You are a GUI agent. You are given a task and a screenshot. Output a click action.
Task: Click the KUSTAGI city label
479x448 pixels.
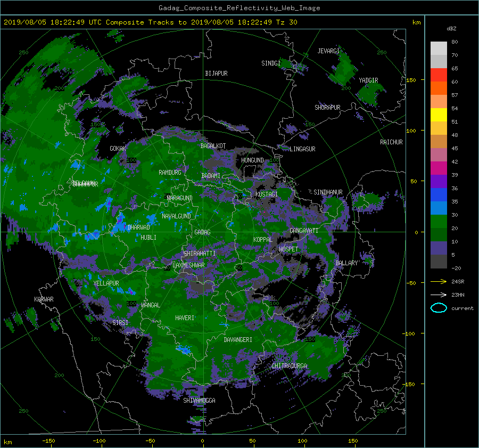pyautogui.click(x=267, y=194)
